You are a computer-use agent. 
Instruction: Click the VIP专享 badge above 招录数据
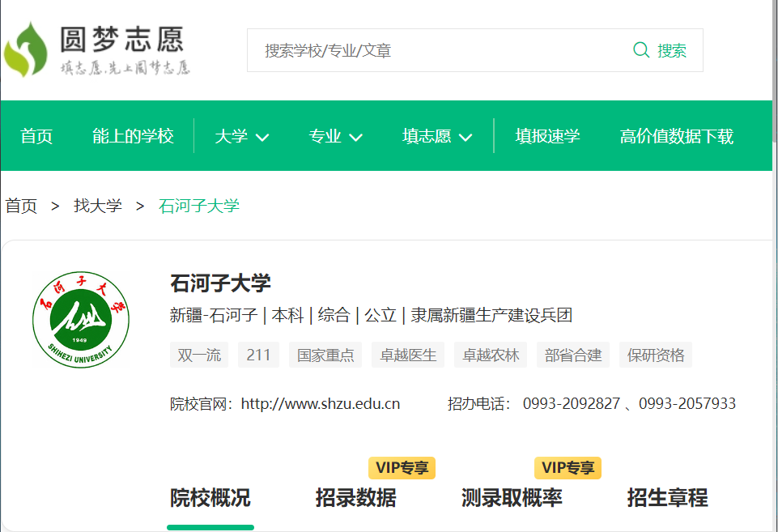point(402,468)
